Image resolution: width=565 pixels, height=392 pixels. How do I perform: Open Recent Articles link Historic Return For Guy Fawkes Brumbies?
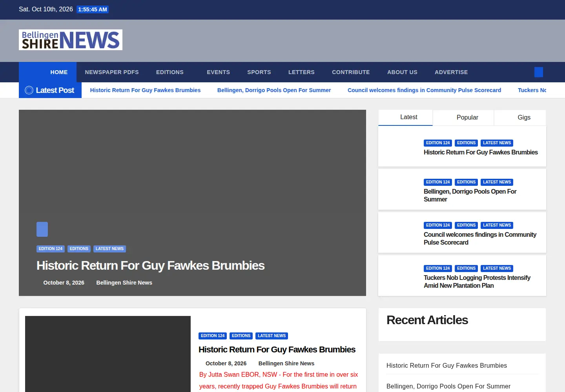coord(447,365)
